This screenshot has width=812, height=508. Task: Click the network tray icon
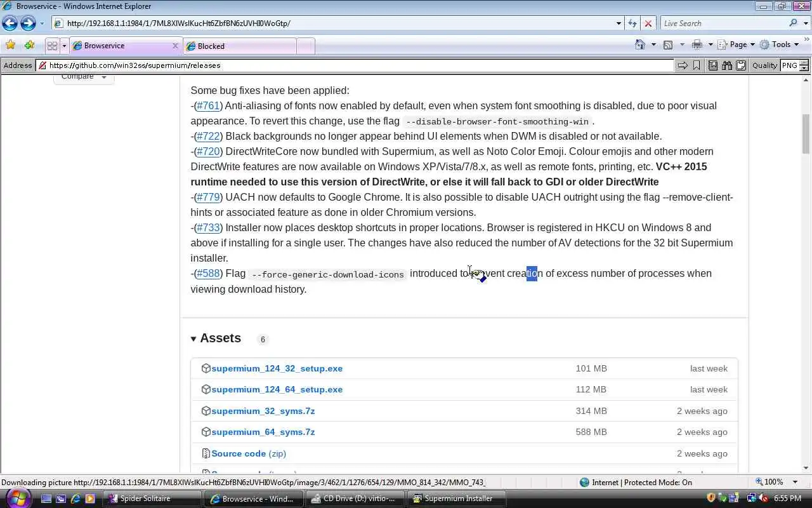752,498
